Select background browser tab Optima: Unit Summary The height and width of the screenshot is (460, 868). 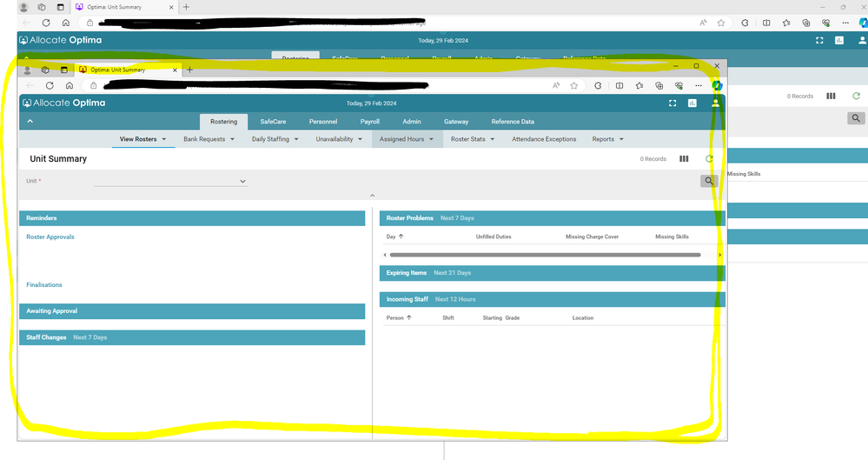point(124,7)
